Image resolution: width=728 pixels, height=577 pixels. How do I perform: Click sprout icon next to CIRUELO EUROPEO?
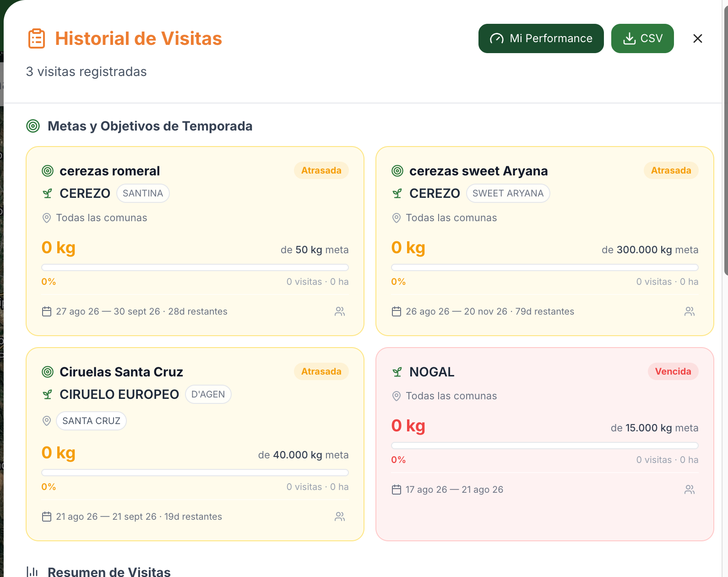[x=47, y=394]
